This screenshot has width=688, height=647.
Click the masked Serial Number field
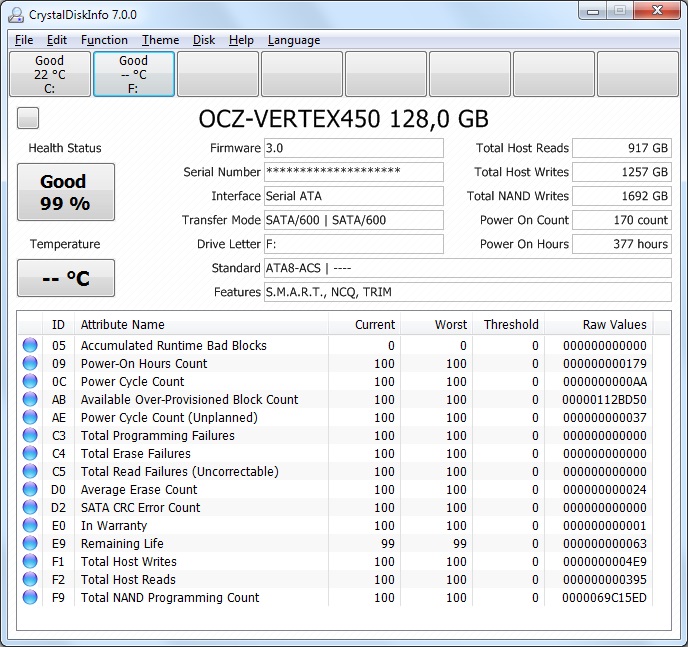tap(354, 172)
